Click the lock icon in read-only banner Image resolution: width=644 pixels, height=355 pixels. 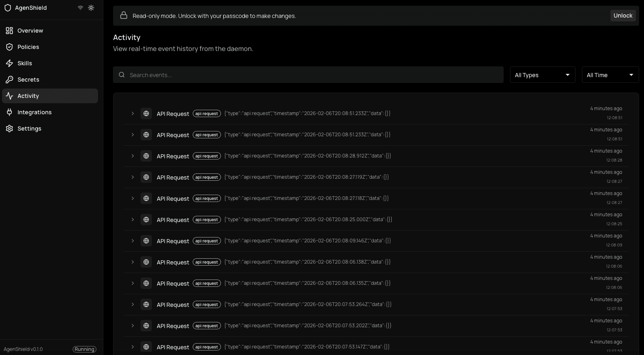124,16
